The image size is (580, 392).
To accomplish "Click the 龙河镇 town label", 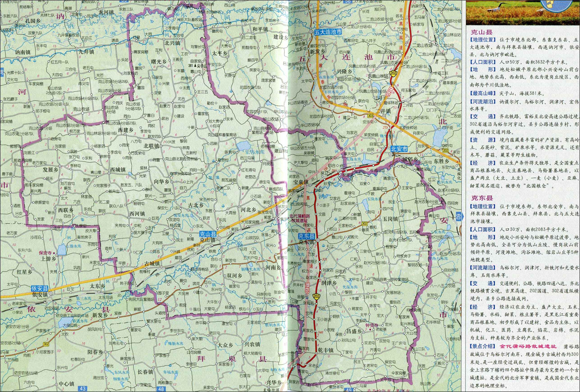I will 106,12.
